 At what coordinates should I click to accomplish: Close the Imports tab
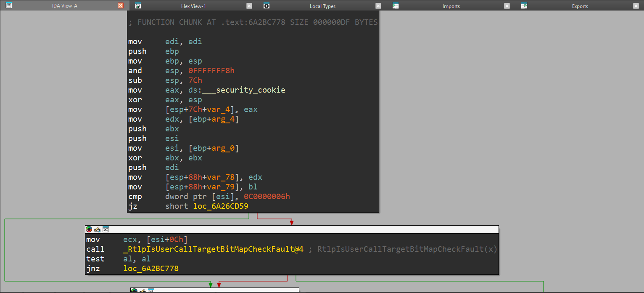(507, 6)
